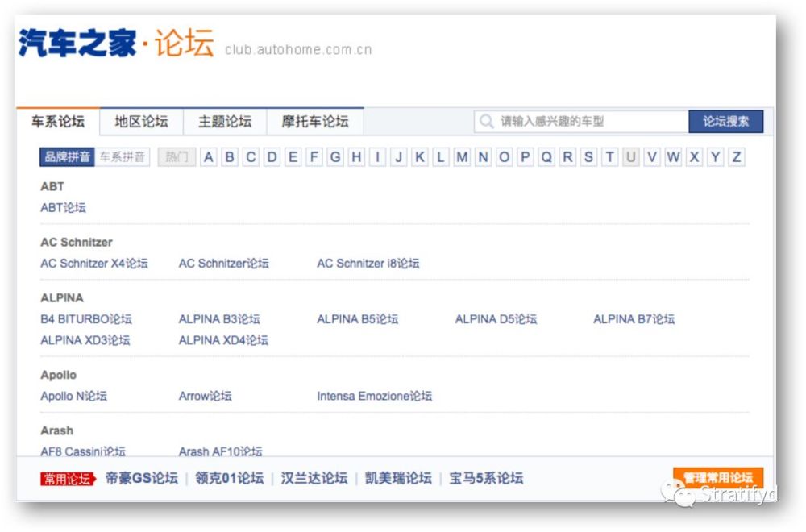Toggle the 品牌拼音 sorting option
This screenshot has height=532, width=806.
[x=68, y=156]
